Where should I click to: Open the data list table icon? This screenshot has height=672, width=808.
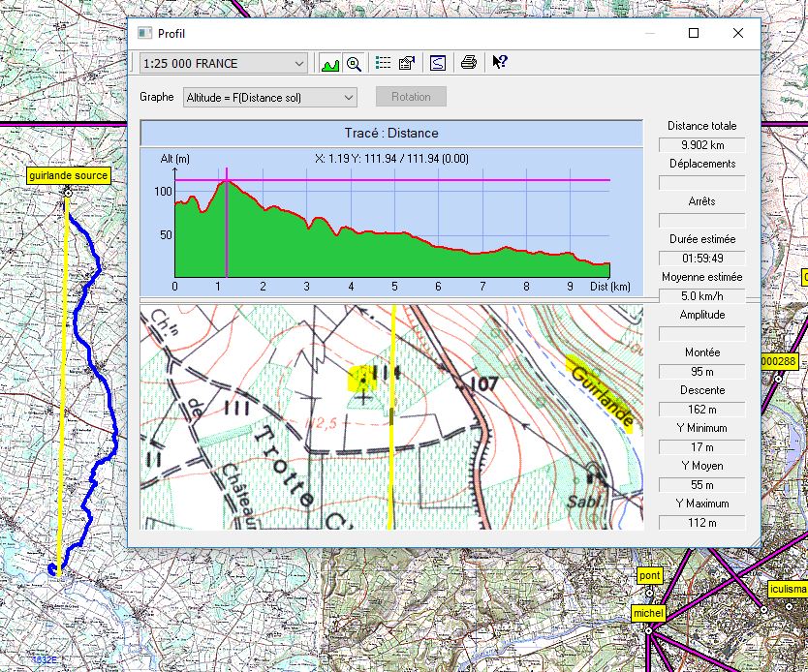coord(383,63)
